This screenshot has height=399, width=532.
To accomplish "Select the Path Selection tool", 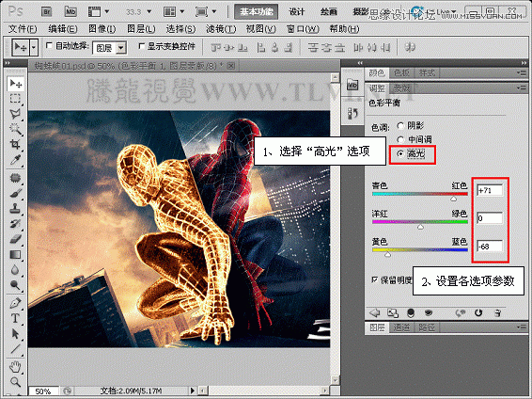I will click(15, 334).
